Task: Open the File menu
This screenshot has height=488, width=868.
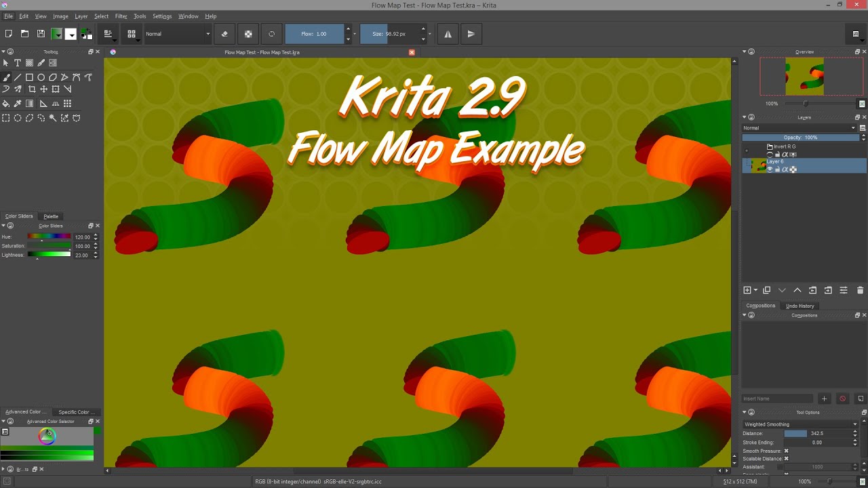Action: click(x=8, y=16)
